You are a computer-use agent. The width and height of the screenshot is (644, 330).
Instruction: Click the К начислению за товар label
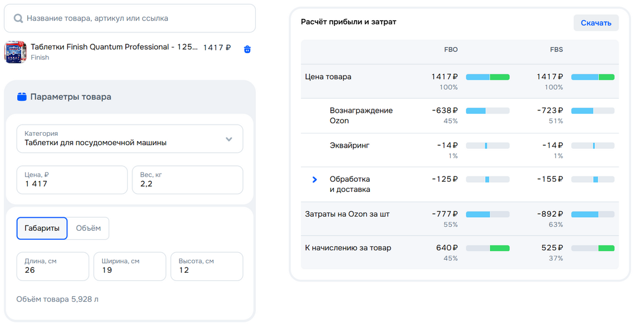pyautogui.click(x=348, y=248)
